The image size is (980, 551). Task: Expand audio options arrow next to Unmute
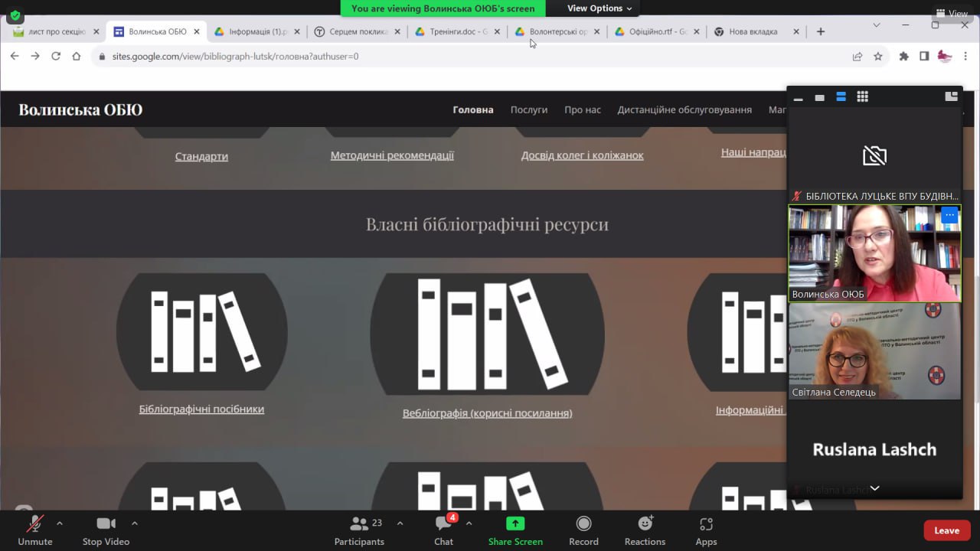click(60, 523)
